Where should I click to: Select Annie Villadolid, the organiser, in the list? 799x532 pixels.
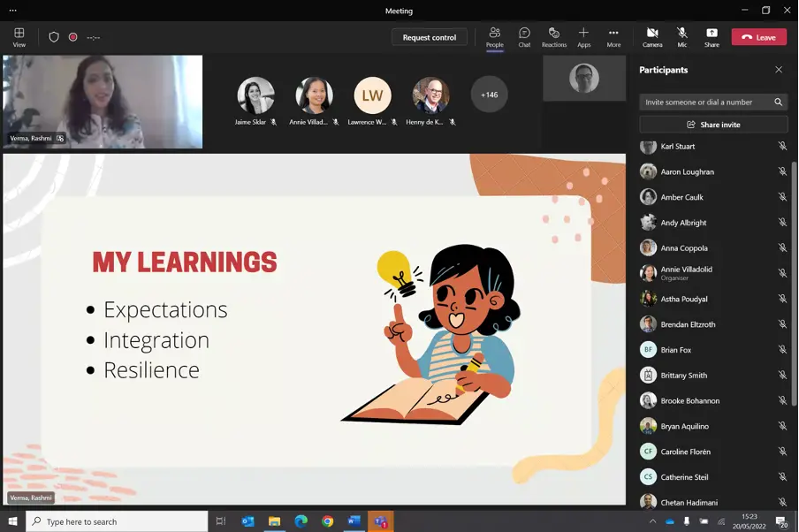[713, 273]
